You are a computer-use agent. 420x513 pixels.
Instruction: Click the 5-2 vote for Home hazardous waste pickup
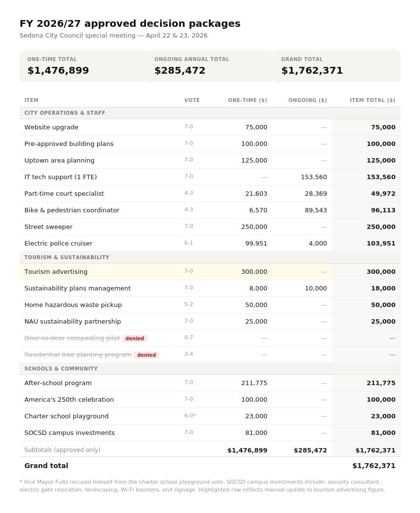[x=189, y=304]
